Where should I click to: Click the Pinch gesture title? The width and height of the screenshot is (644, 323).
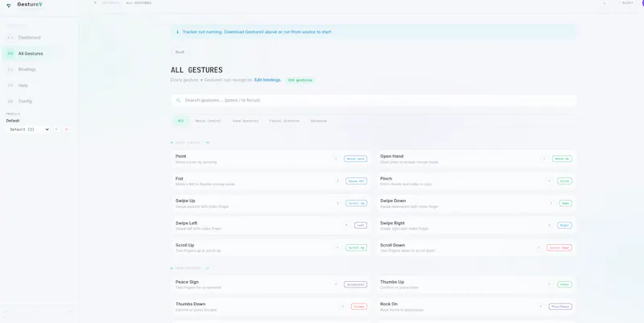386,178
